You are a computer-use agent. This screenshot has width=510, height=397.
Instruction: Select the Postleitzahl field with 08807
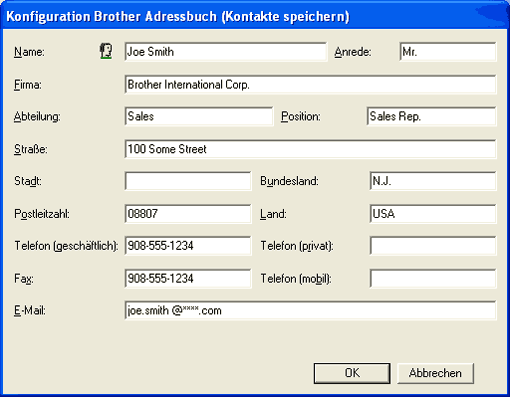pyautogui.click(x=188, y=214)
